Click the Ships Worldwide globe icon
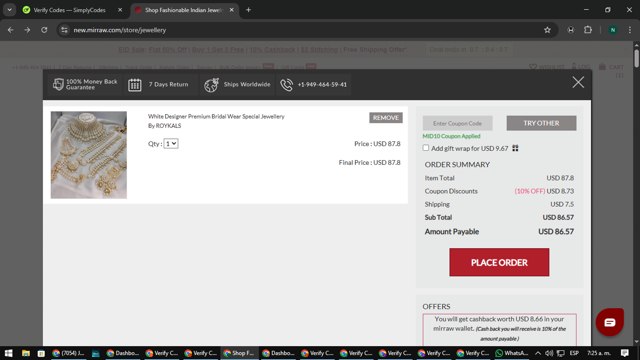The image size is (640, 360). click(211, 85)
